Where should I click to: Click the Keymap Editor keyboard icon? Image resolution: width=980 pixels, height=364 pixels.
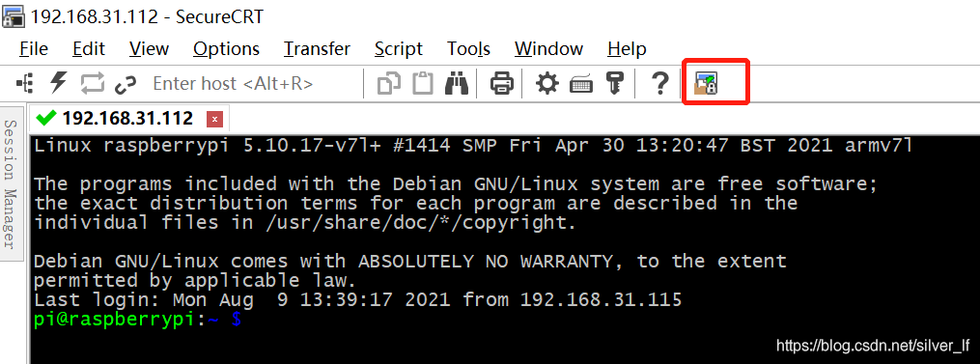click(x=581, y=84)
